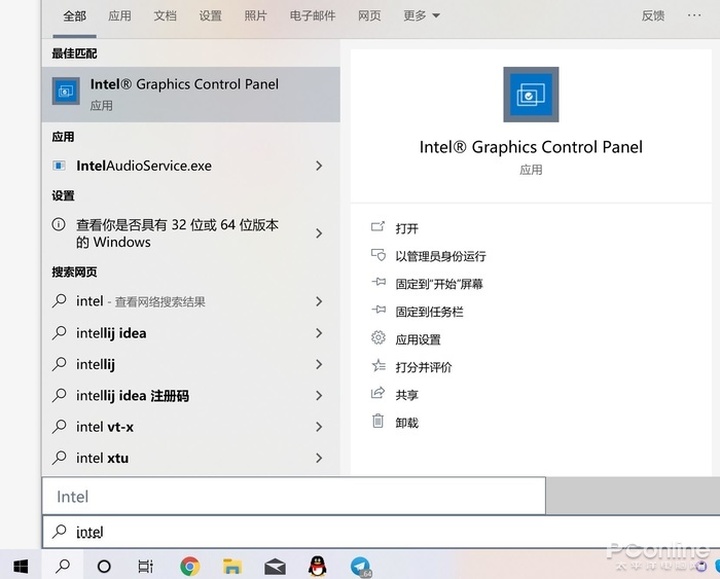Image resolution: width=720 pixels, height=579 pixels.
Task: Switch to the 电子邮件 tab
Action: click(x=312, y=16)
